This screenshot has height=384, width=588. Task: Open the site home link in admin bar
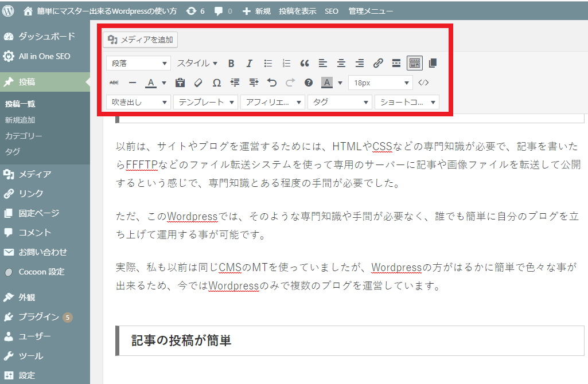100,11
